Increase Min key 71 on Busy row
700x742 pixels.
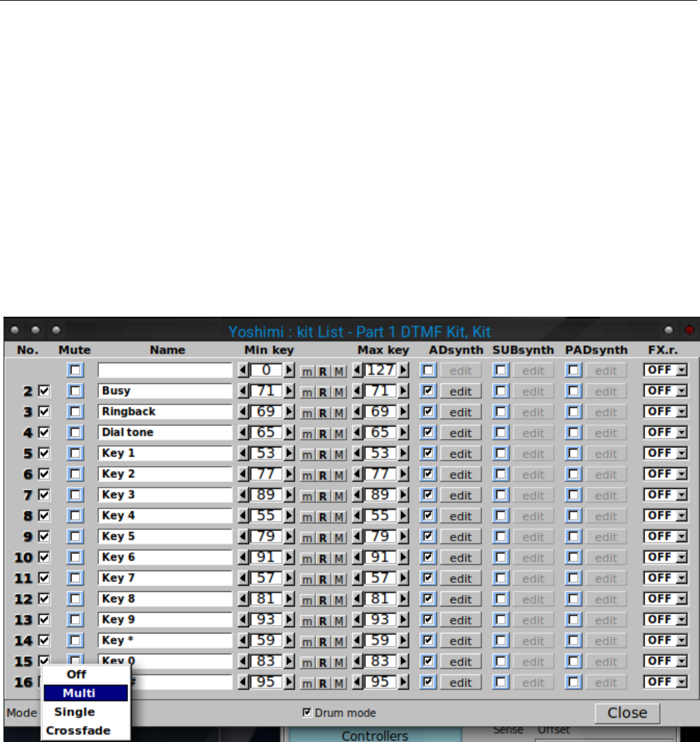[x=288, y=391]
